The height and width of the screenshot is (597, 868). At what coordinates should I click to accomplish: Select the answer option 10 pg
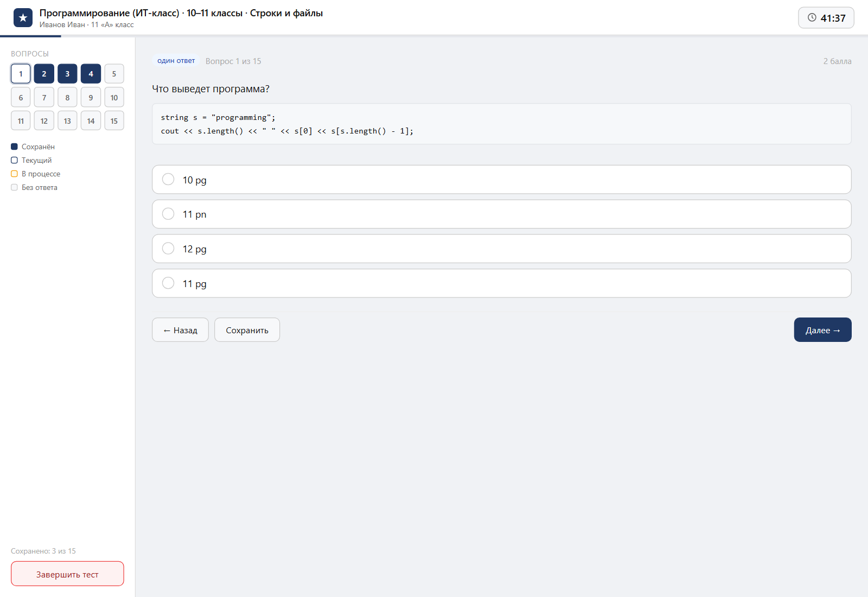point(501,180)
